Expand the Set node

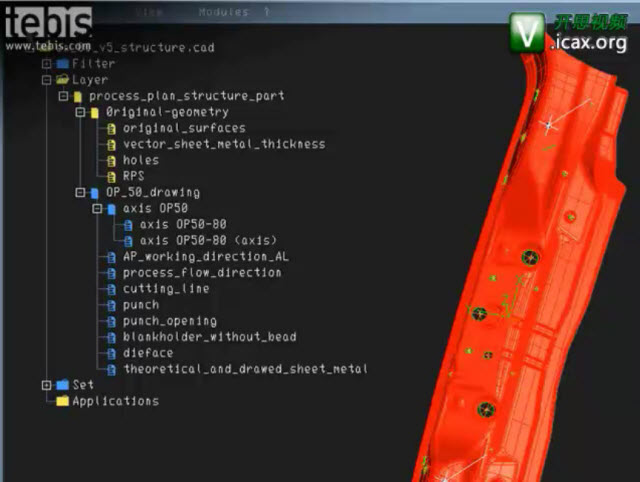[47, 385]
